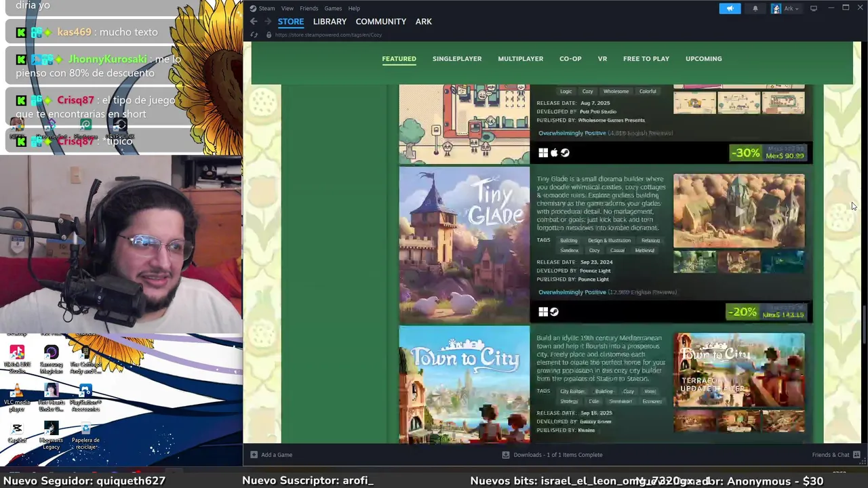The width and height of the screenshot is (868, 488).
Task: Click the Economy tag on Town to City
Action: click(x=652, y=401)
